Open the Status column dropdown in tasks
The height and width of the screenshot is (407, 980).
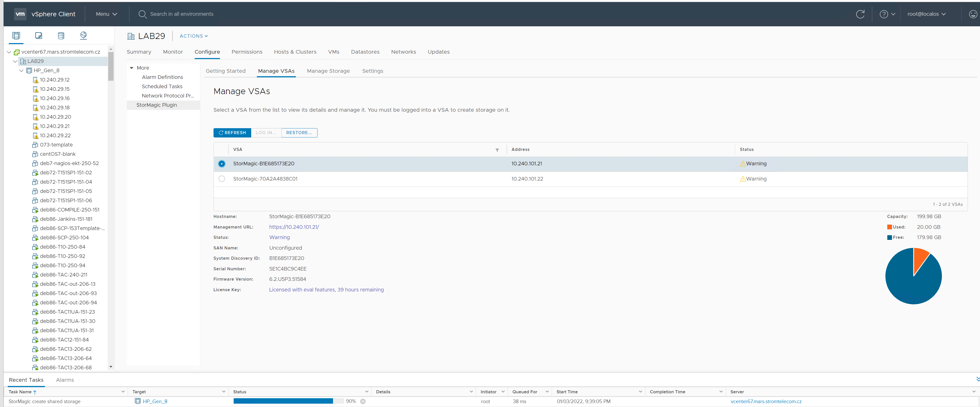366,392
